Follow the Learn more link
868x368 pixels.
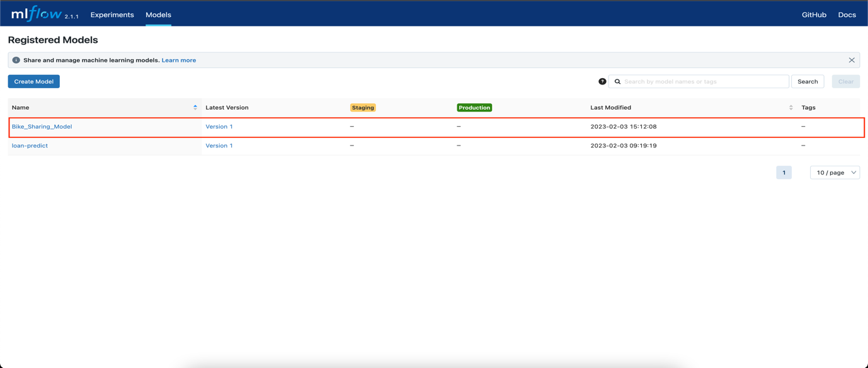click(179, 60)
